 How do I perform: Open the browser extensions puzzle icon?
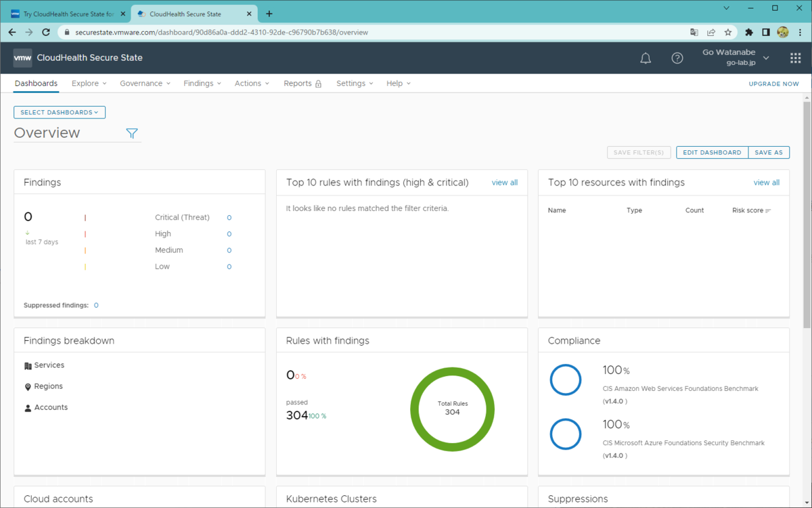pyautogui.click(x=749, y=32)
